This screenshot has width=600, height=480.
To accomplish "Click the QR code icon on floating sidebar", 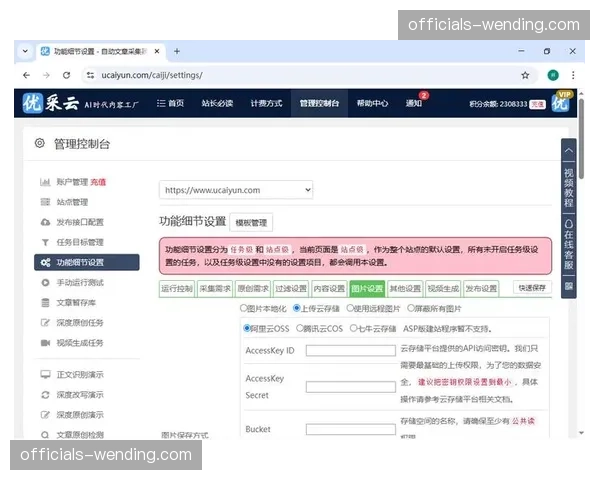I will tap(569, 286).
